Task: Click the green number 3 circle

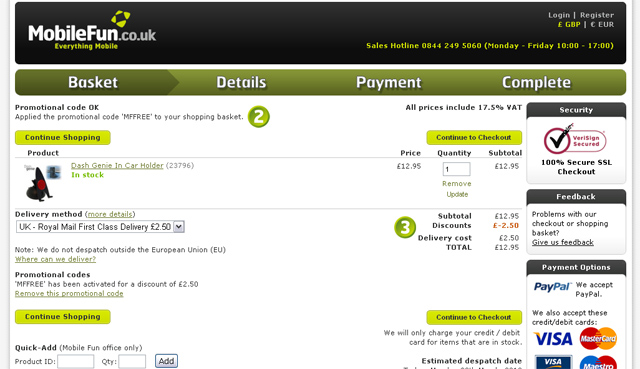Action: [405, 227]
